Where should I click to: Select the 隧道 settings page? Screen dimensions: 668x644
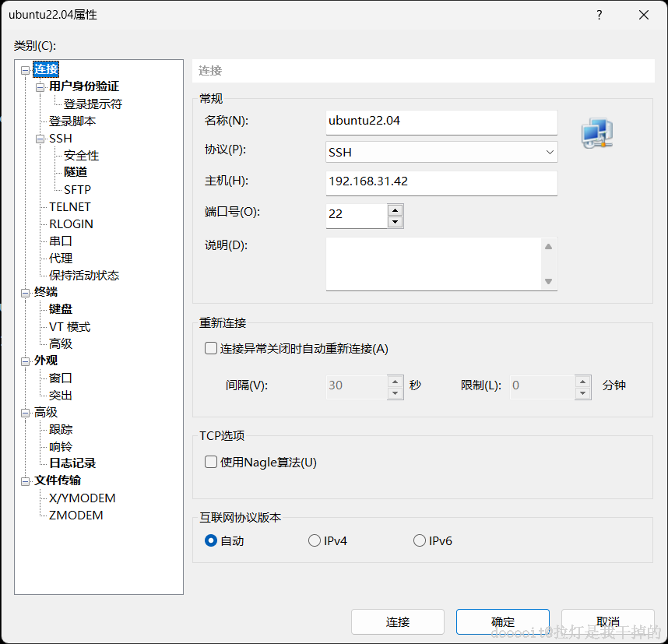tap(75, 172)
